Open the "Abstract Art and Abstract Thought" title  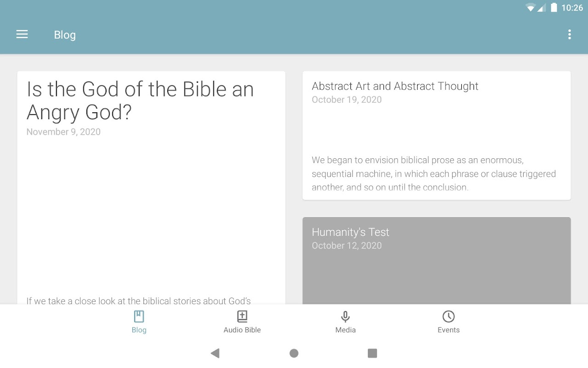tap(395, 86)
